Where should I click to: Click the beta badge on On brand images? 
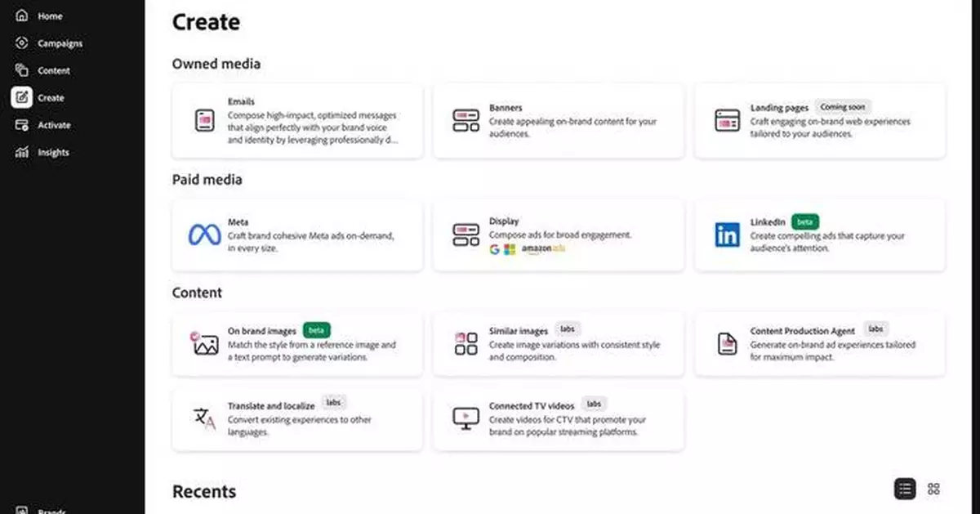pos(315,329)
